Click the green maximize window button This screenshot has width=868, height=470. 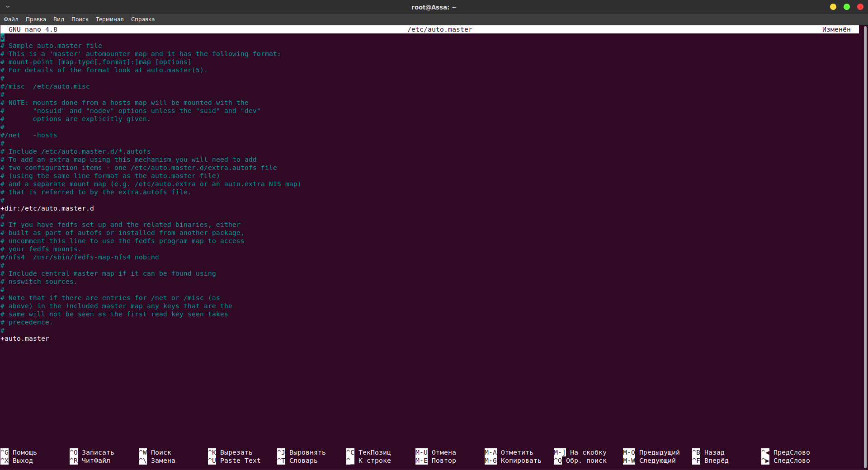click(847, 7)
